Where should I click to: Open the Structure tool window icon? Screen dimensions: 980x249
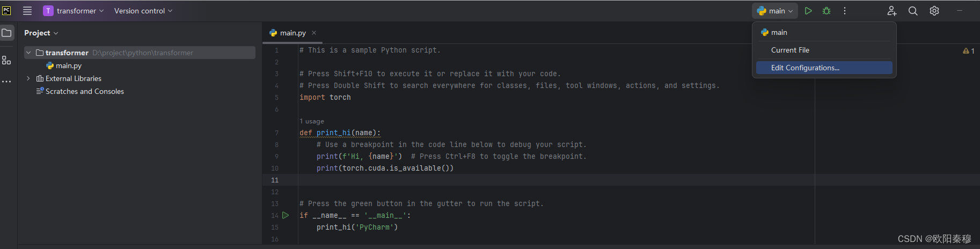[x=6, y=60]
